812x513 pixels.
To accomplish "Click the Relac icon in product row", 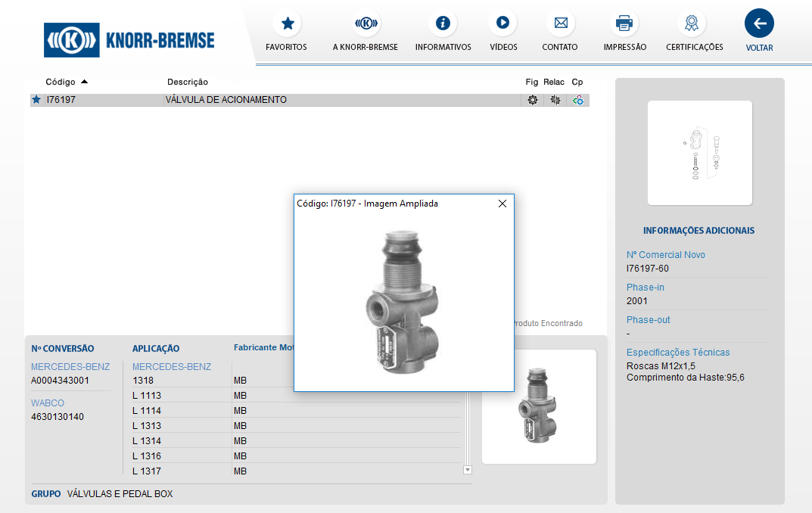I will 555,100.
